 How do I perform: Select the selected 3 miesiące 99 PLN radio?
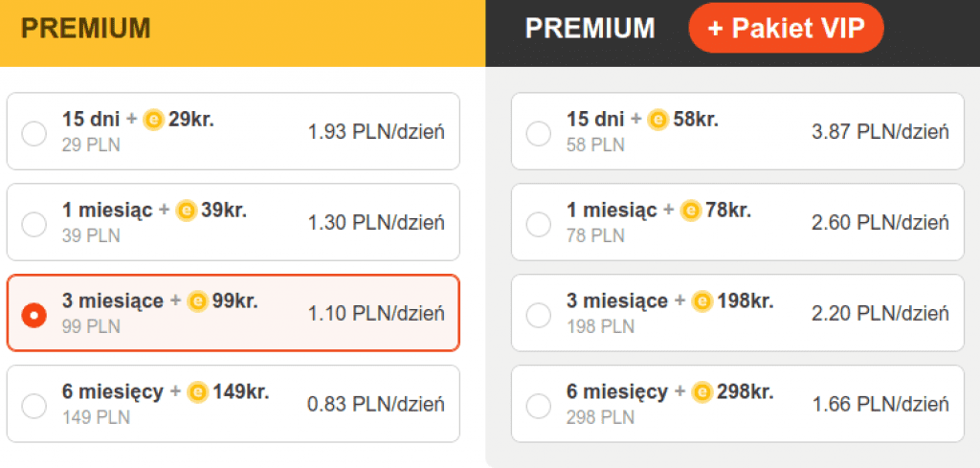33,315
